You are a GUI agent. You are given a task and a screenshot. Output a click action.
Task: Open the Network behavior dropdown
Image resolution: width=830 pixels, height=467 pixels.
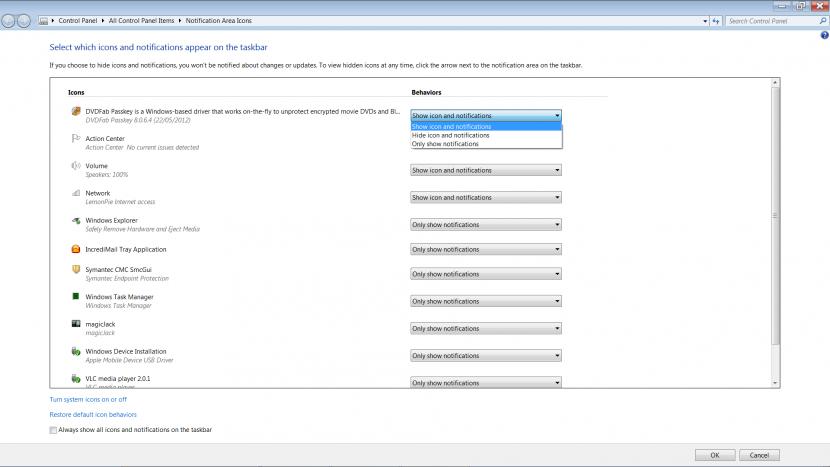tap(485, 197)
